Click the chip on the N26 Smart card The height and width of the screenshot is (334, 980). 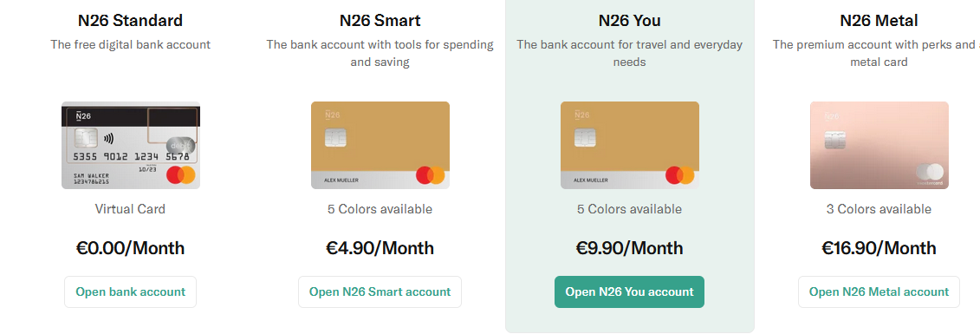[x=335, y=138]
